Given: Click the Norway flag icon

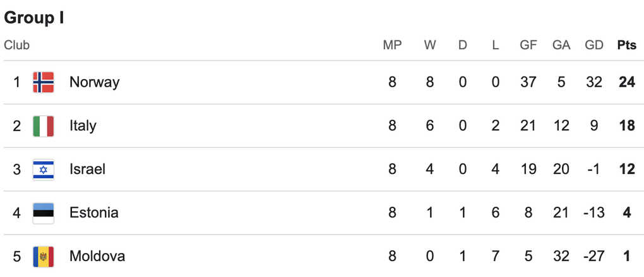Looking at the screenshot, I should (43, 82).
